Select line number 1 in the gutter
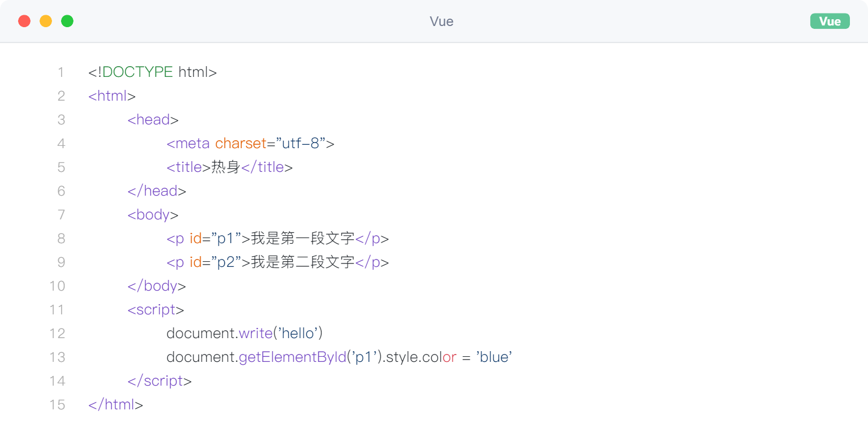Viewport: 868px width, 432px height. pyautogui.click(x=60, y=72)
